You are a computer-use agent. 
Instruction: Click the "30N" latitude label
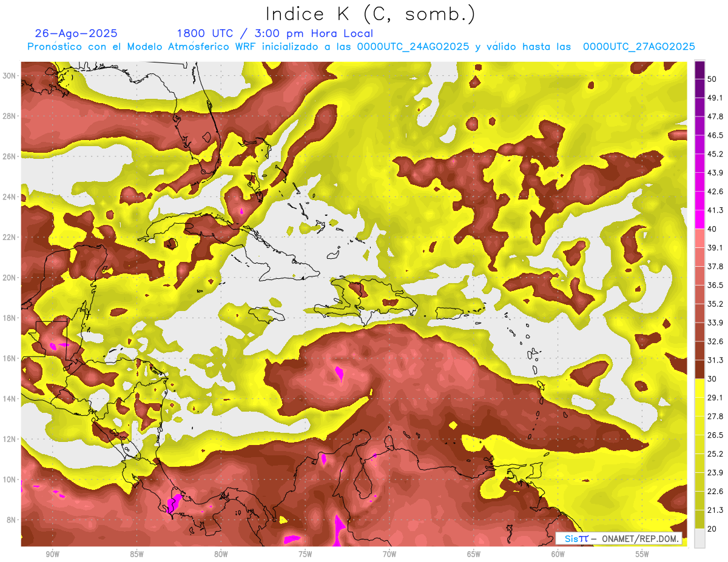[9, 76]
